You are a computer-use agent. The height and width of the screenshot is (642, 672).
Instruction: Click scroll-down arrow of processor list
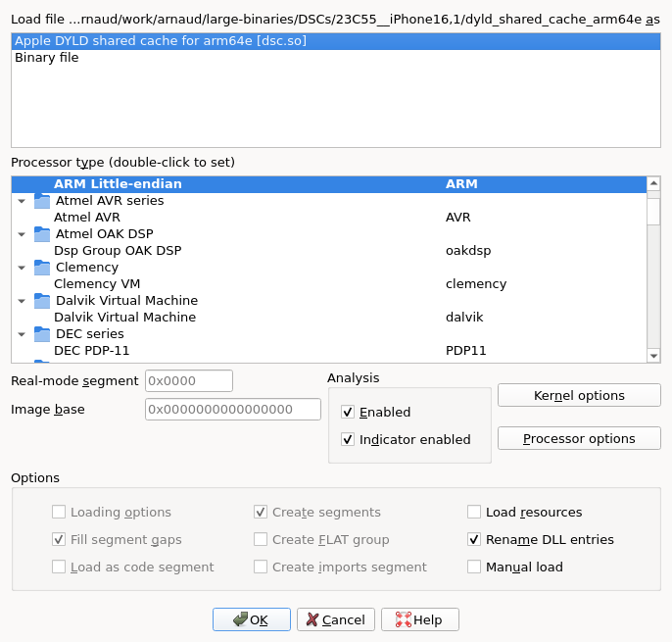pos(653,356)
